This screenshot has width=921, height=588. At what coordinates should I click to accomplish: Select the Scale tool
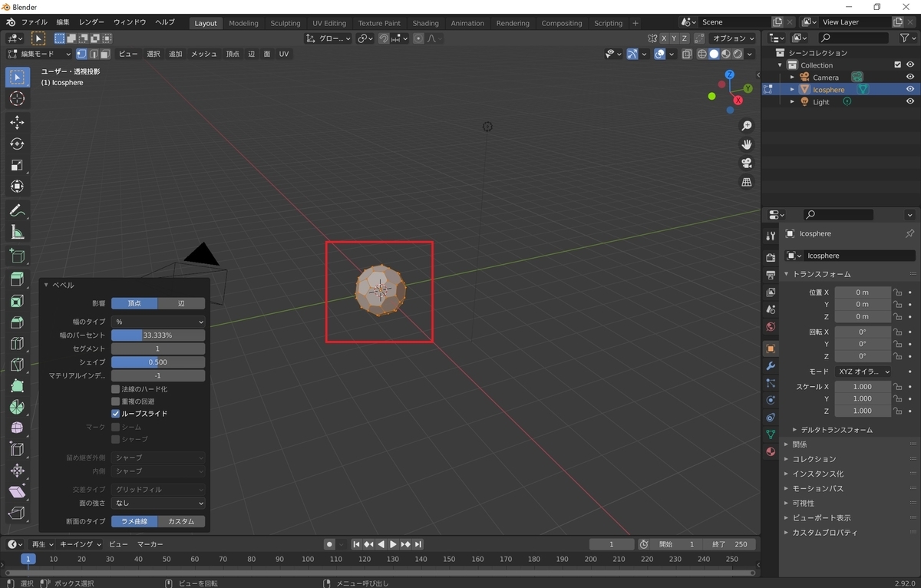17,165
